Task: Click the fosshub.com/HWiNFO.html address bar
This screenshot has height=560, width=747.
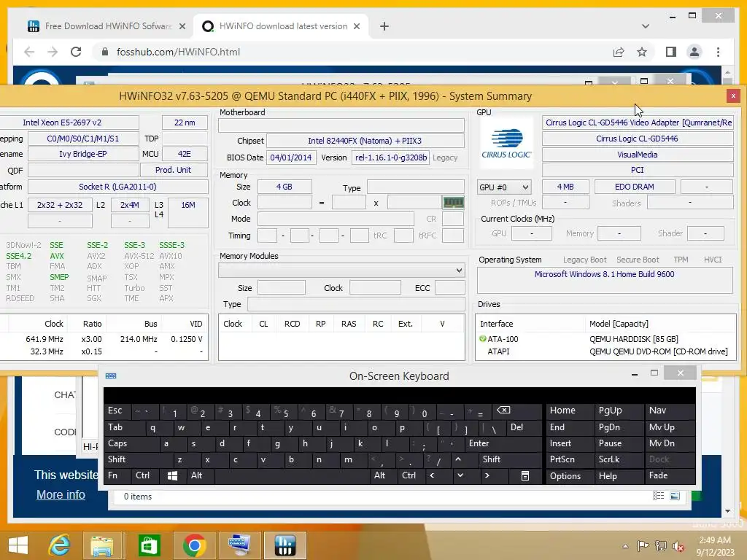Action: (x=352, y=52)
